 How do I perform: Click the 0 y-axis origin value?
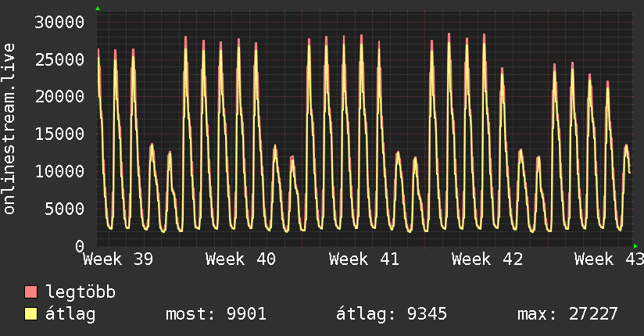pos(80,246)
